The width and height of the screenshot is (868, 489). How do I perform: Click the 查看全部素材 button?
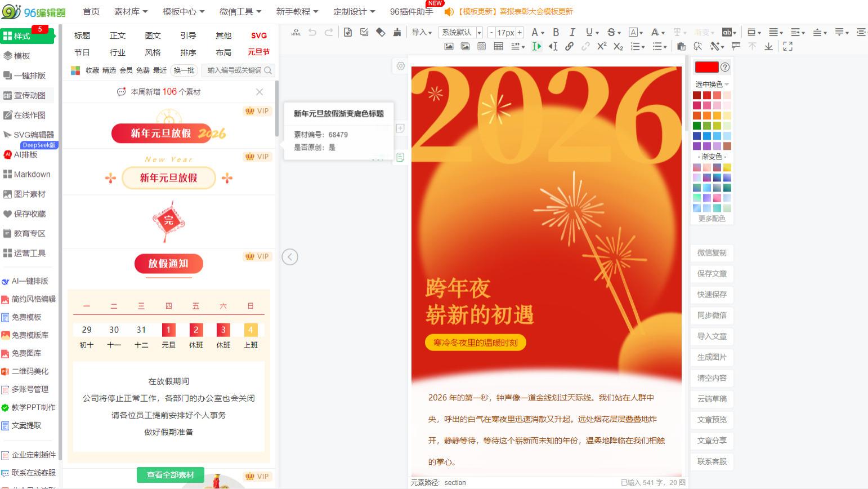(x=170, y=475)
